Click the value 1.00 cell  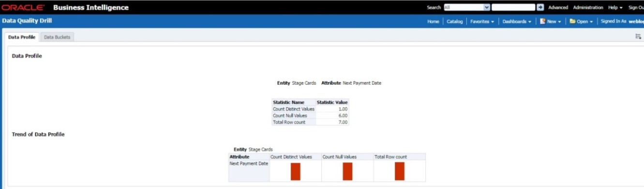pos(332,109)
